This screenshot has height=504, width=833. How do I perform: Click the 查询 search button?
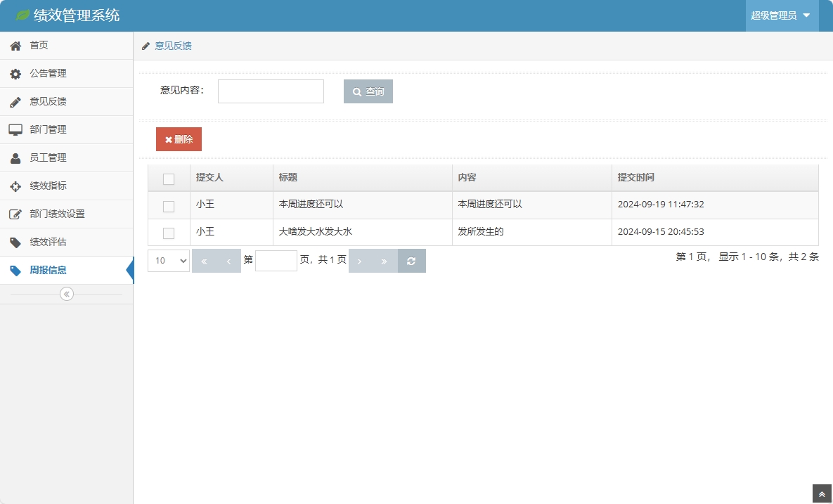pyautogui.click(x=368, y=91)
